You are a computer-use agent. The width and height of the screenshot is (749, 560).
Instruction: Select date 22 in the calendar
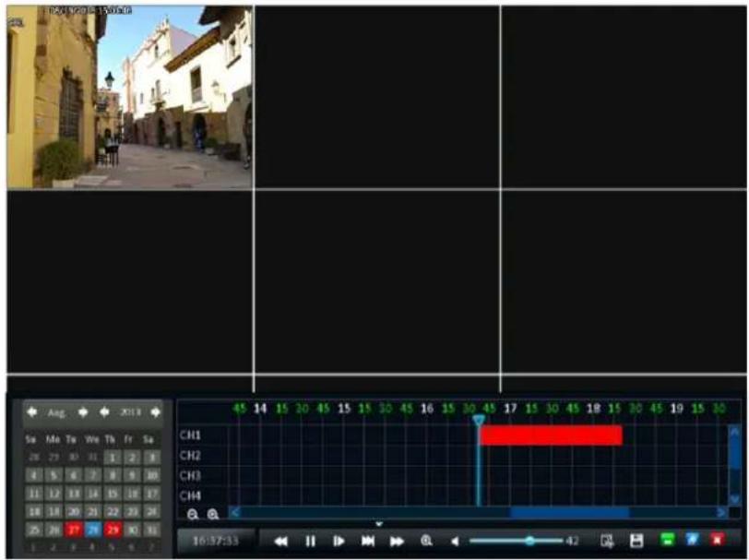click(x=113, y=512)
